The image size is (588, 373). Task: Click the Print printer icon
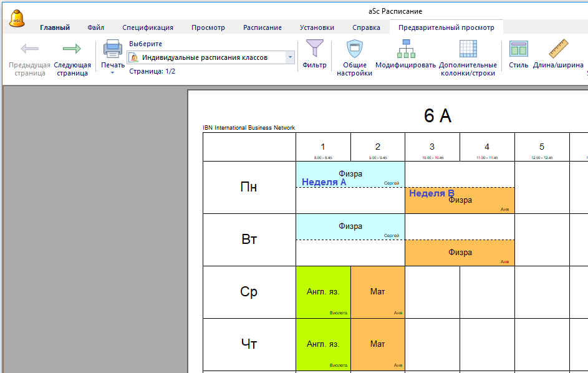113,49
